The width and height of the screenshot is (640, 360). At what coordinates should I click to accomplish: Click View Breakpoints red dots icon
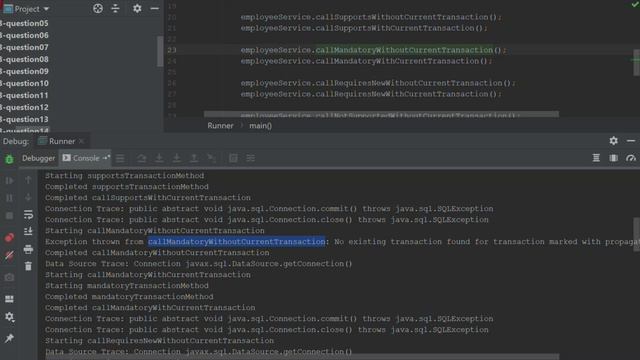coord(9,238)
